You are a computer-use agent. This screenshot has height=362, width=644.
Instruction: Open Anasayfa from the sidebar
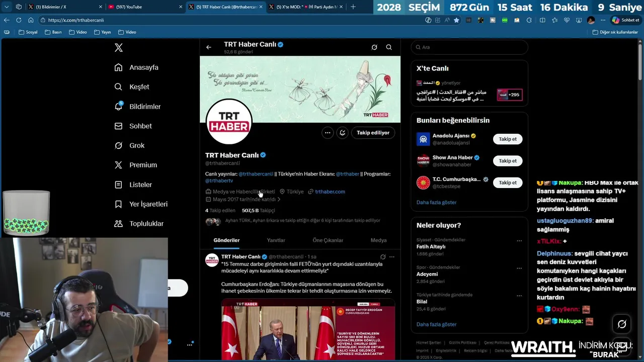[136, 67]
